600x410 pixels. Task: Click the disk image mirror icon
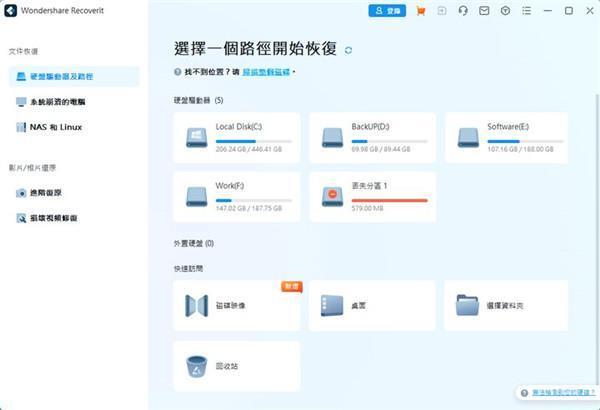click(197, 305)
